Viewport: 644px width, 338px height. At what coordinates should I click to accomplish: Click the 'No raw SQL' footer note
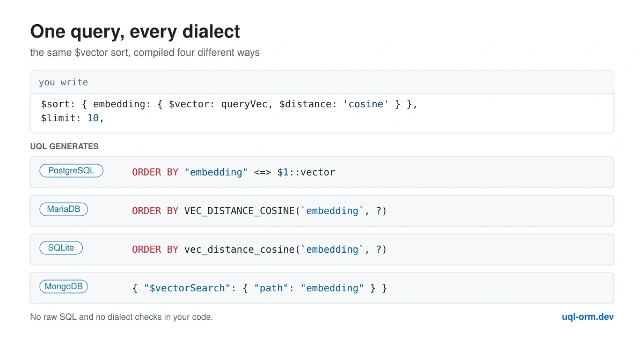pyautogui.click(x=121, y=317)
